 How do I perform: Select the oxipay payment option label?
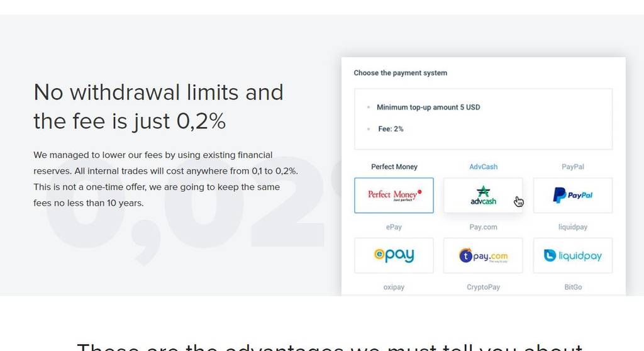[394, 287]
